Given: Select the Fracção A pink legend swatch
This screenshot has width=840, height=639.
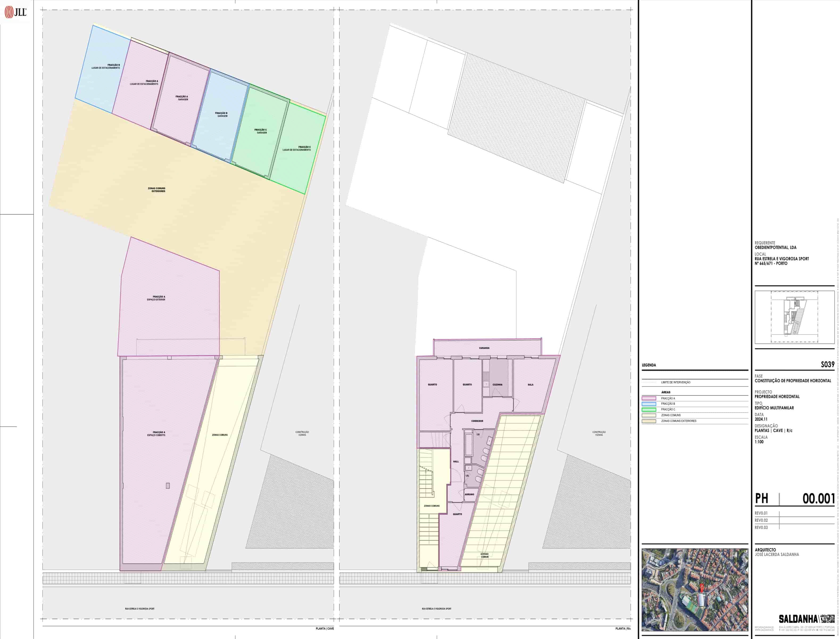Looking at the screenshot, I should (649, 398).
